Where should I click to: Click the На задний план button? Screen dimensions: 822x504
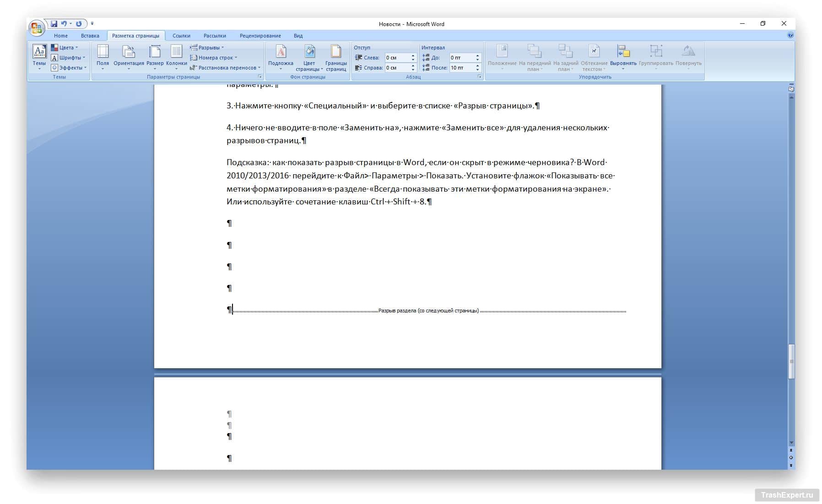[566, 58]
